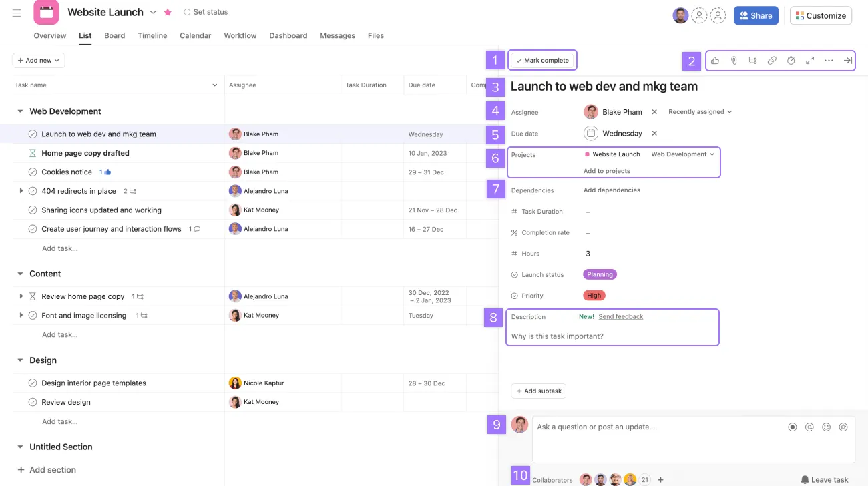Viewport: 868px width, 486px height.
Task: Click the Send feedback link
Action: [x=620, y=317]
